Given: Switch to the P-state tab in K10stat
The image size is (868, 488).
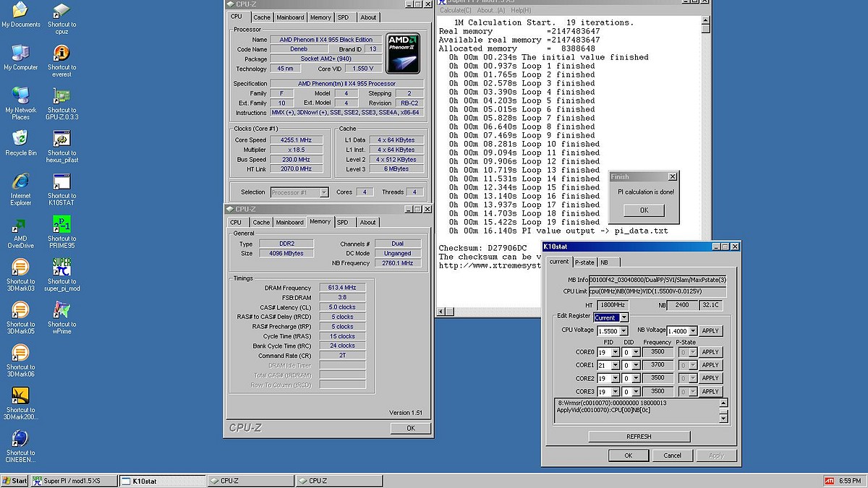Looking at the screenshot, I should coord(584,262).
